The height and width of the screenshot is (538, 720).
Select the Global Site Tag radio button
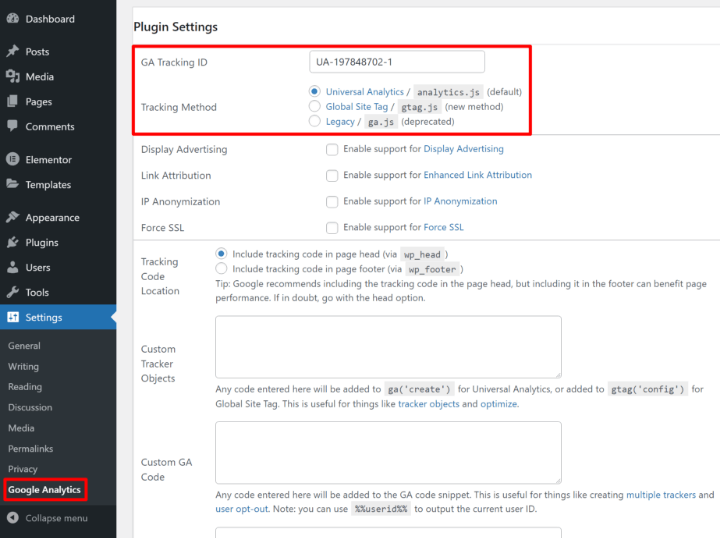(315, 107)
